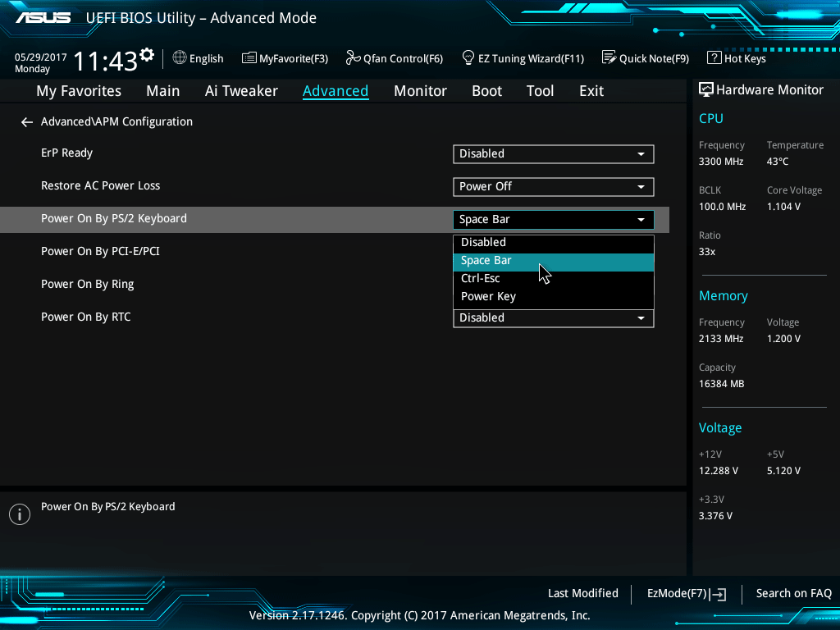Switch to the My Favorites tab
This screenshot has width=840, height=630.
point(79,91)
